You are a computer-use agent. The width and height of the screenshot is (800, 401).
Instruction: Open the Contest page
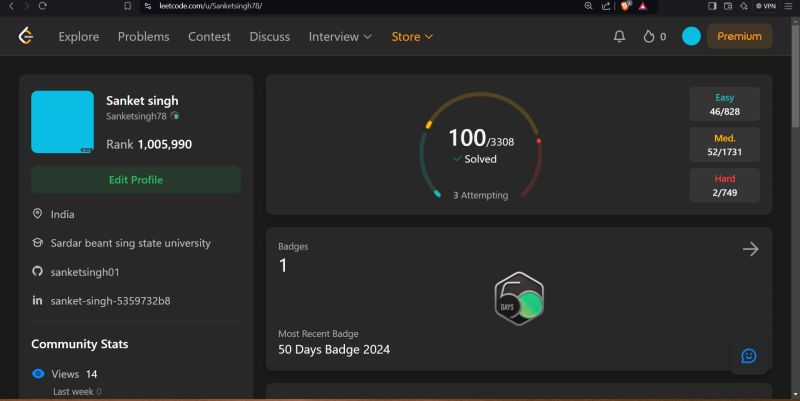[x=209, y=36]
